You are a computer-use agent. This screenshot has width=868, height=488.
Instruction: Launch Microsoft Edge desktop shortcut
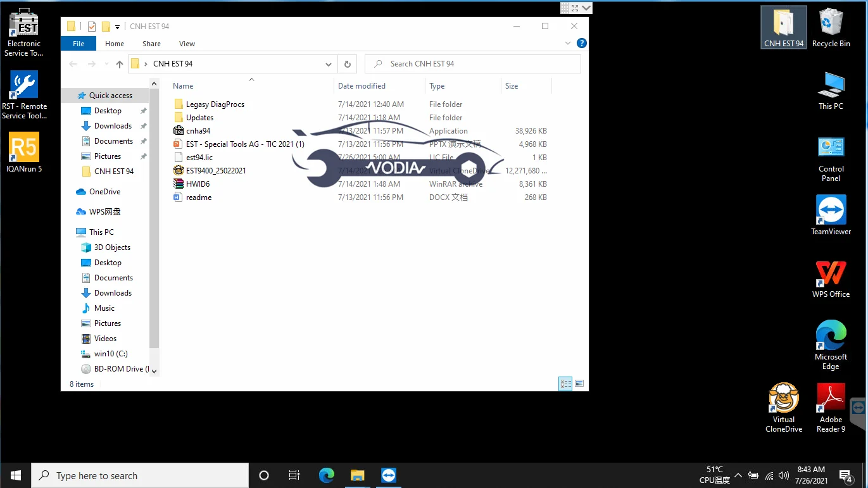point(831,346)
